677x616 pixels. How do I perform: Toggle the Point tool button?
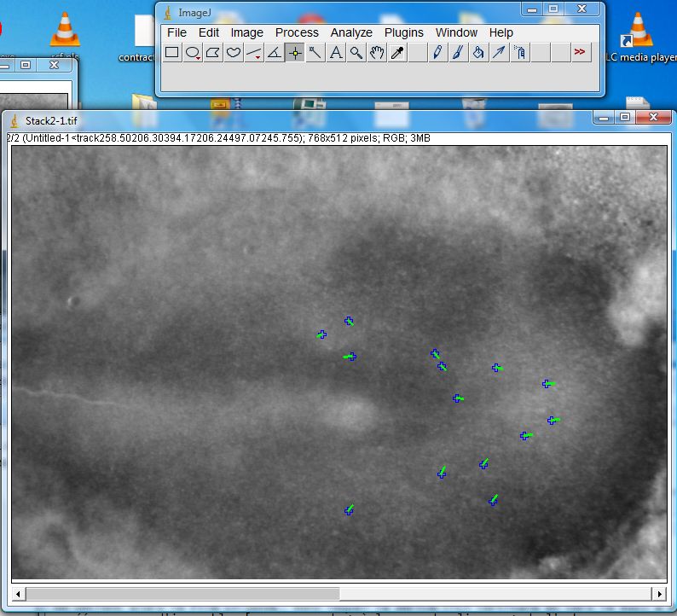(x=295, y=53)
